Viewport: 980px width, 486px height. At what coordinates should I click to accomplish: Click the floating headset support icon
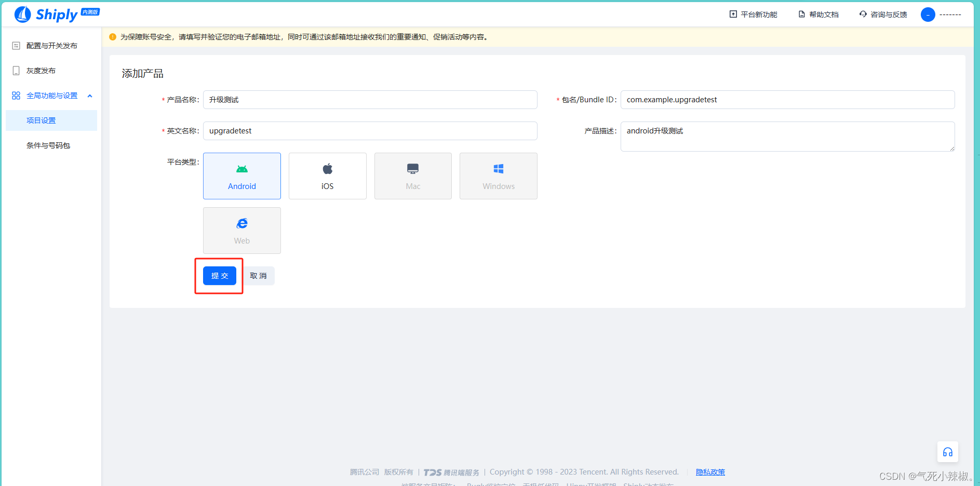click(947, 452)
